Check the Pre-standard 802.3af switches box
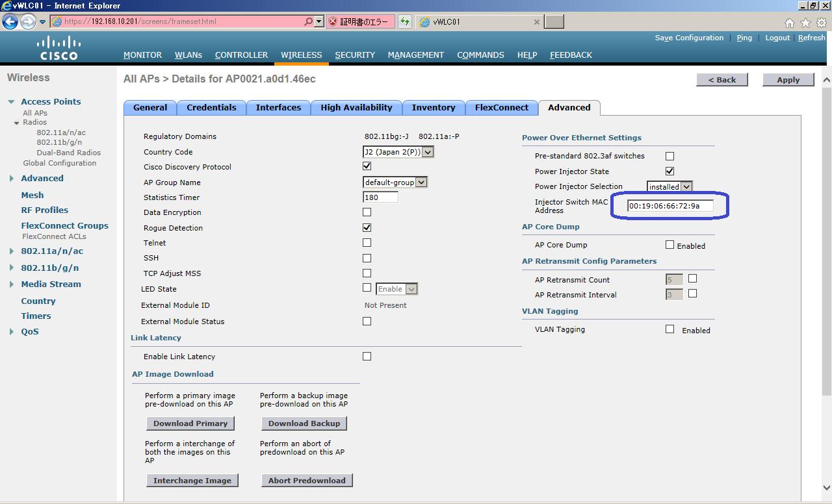The height and width of the screenshot is (504, 832). (669, 156)
